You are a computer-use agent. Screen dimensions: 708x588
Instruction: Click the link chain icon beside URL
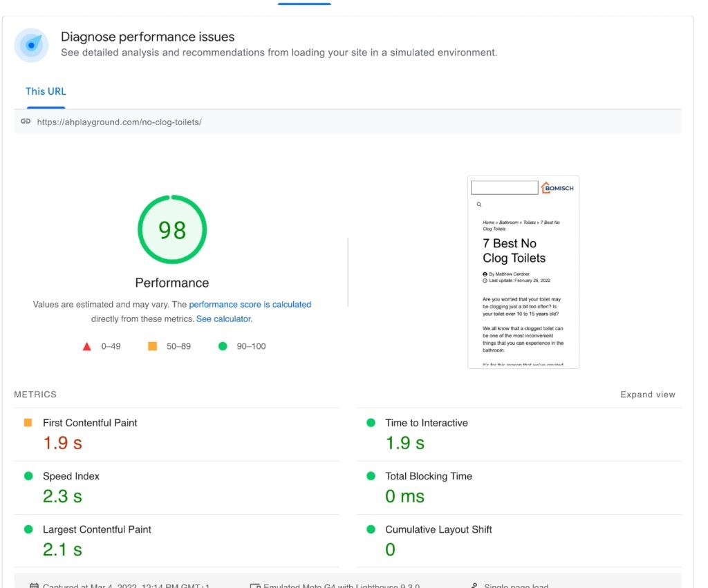[x=26, y=122]
